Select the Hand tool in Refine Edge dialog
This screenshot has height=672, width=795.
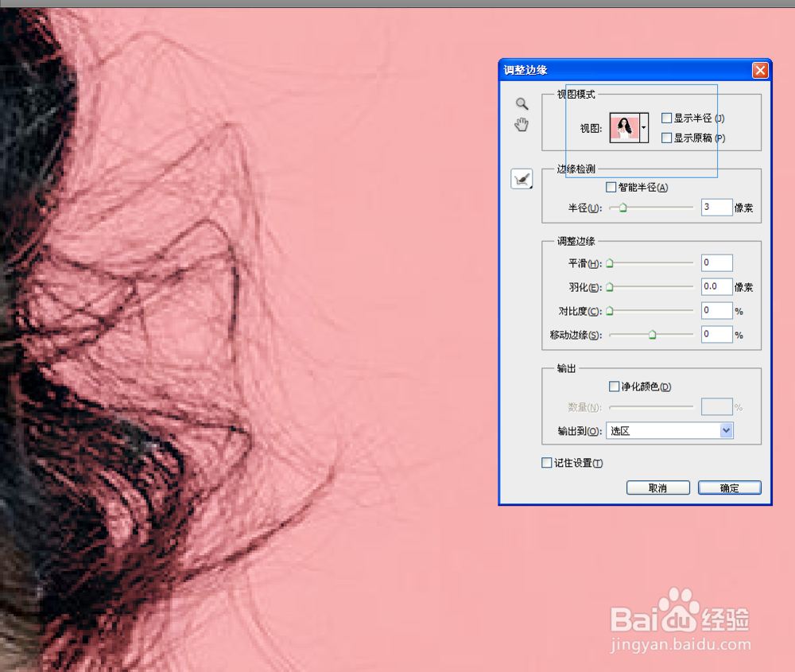(x=522, y=124)
